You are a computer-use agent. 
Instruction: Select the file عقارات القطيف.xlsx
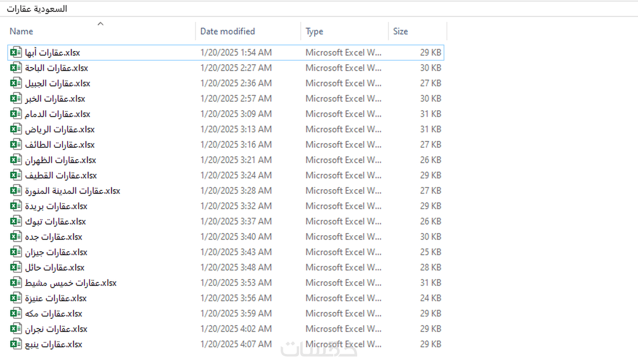pos(61,176)
